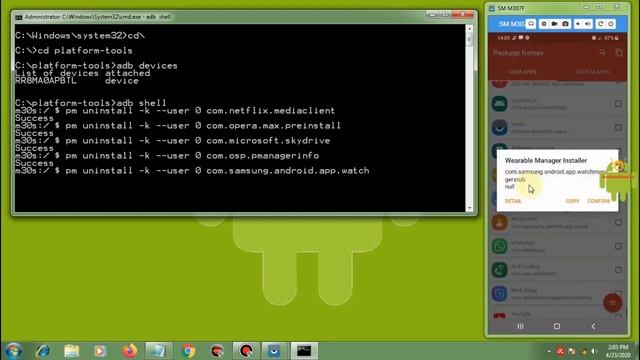Tick the checkbox for the green Android-icon row
This screenshot has height=360, width=640.
(618, 104)
